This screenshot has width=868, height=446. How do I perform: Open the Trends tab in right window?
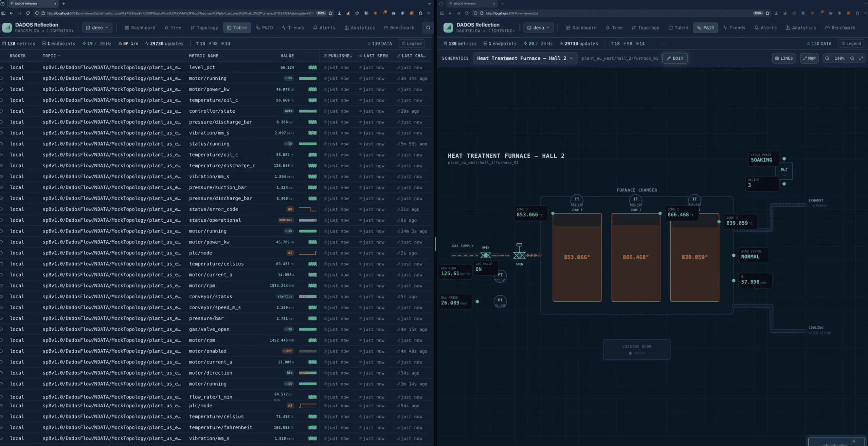click(x=734, y=28)
